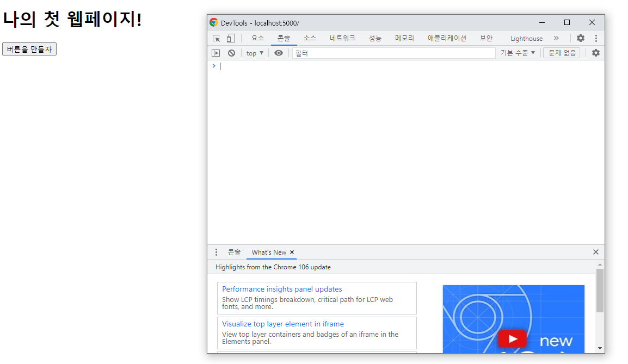
Task: Toggle the device toolbar icon
Action: 231,39
